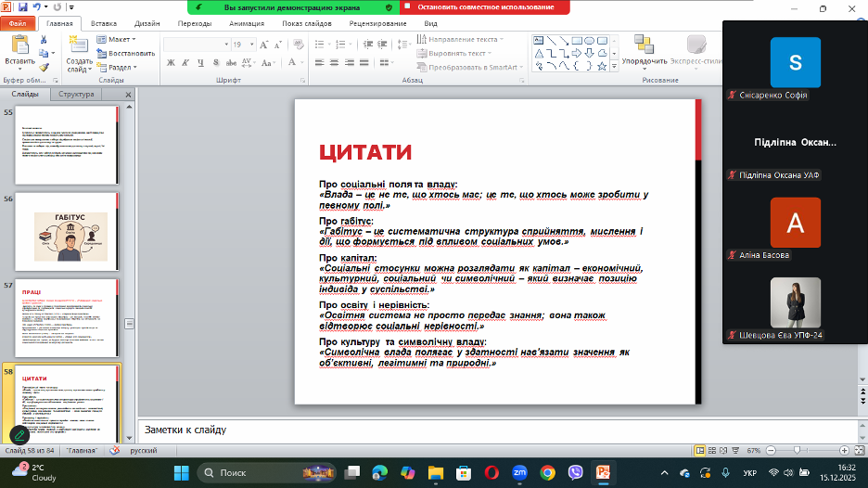Align text left toggle
The height and width of the screenshot is (488, 868).
point(319,62)
